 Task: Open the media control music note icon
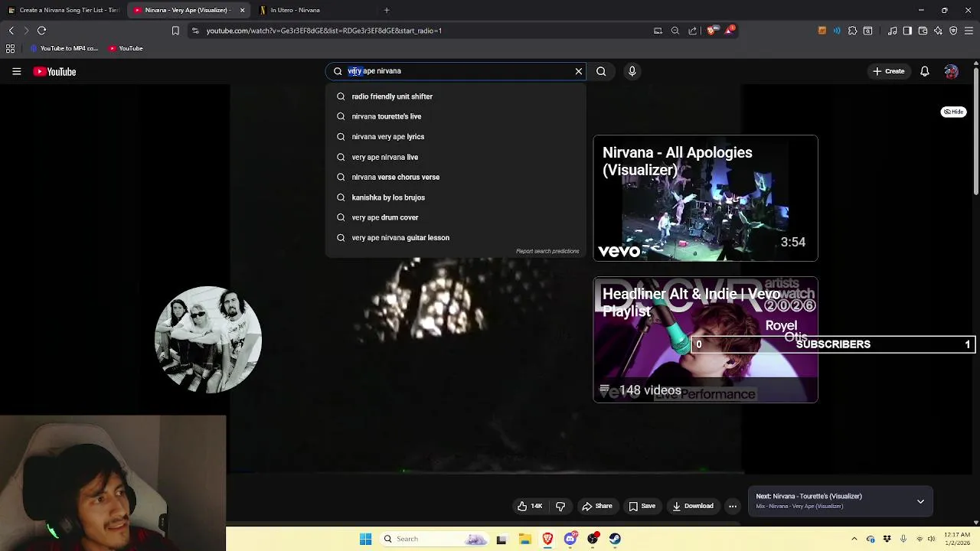click(x=892, y=31)
